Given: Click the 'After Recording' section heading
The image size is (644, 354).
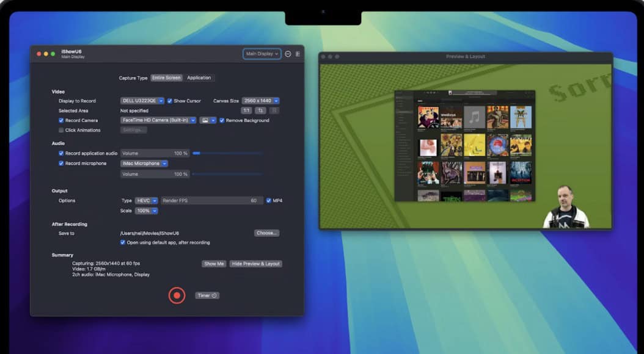Looking at the screenshot, I should tap(70, 225).
